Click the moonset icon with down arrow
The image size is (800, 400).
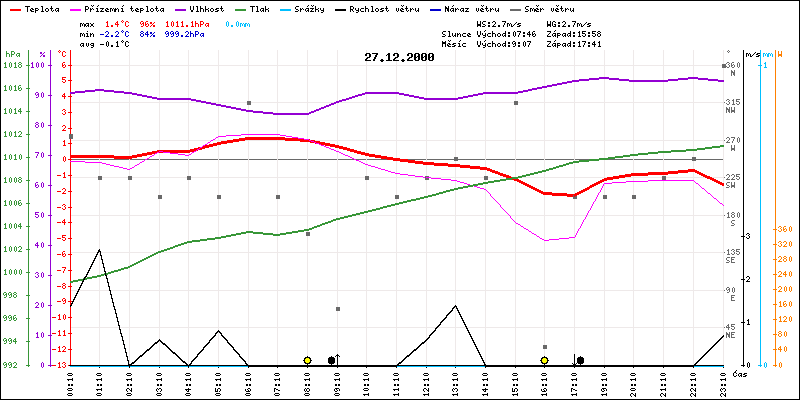pos(578,360)
